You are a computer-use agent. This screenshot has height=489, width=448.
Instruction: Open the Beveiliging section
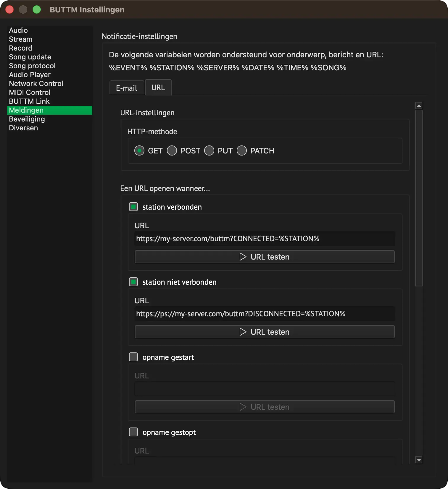[50, 119]
